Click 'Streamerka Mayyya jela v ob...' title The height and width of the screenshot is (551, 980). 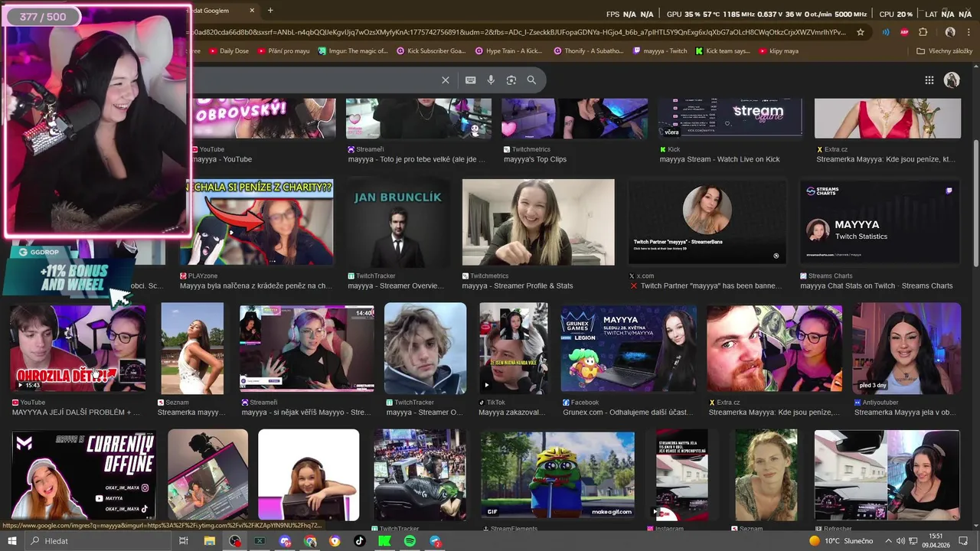tap(905, 412)
